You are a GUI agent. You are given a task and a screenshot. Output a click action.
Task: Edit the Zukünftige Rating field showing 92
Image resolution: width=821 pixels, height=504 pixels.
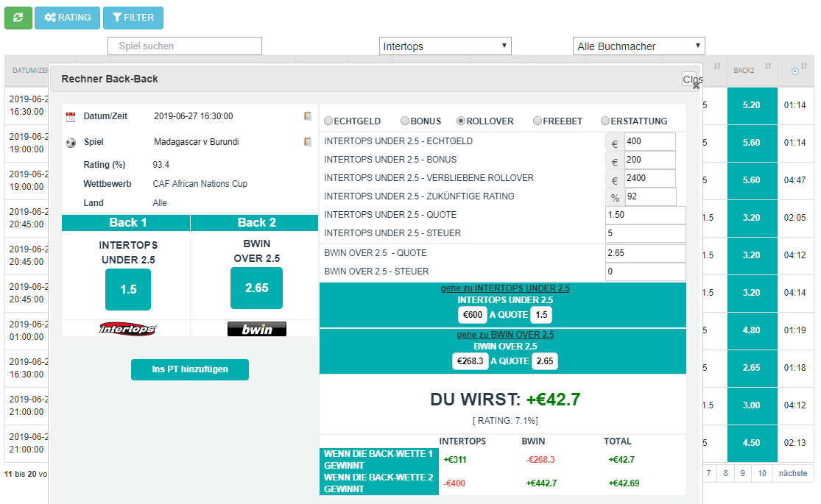[x=650, y=196]
